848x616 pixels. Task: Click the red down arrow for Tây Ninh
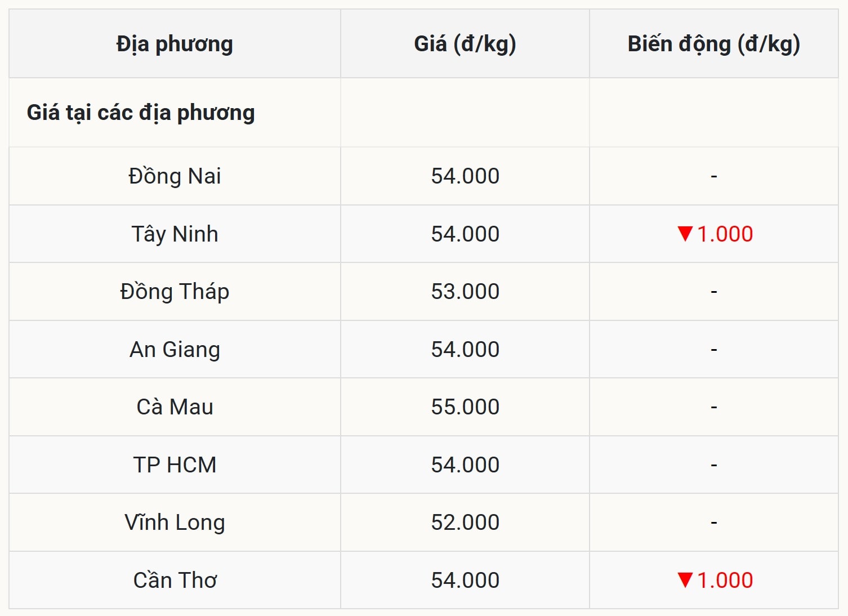[685, 234]
